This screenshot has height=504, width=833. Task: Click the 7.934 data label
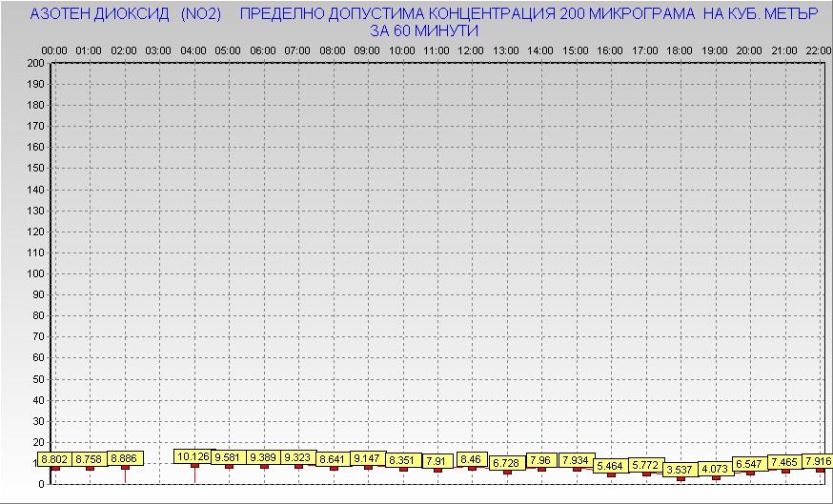(x=577, y=460)
